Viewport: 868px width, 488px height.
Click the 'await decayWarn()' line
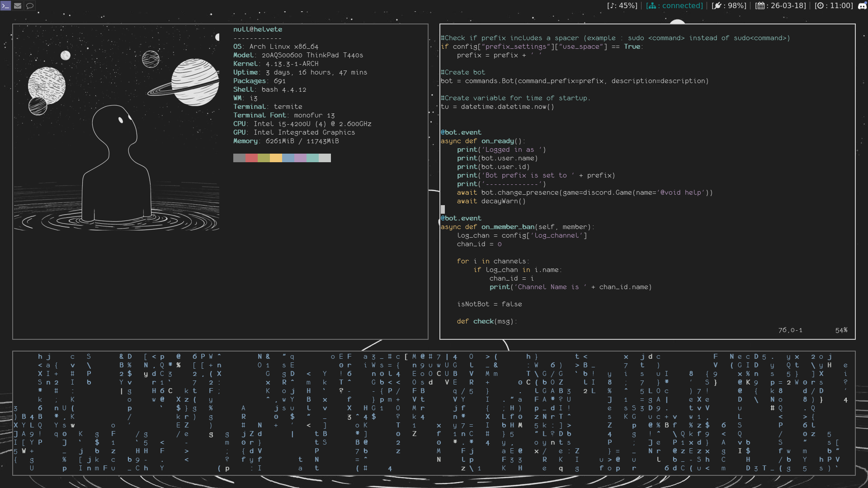[491, 201]
